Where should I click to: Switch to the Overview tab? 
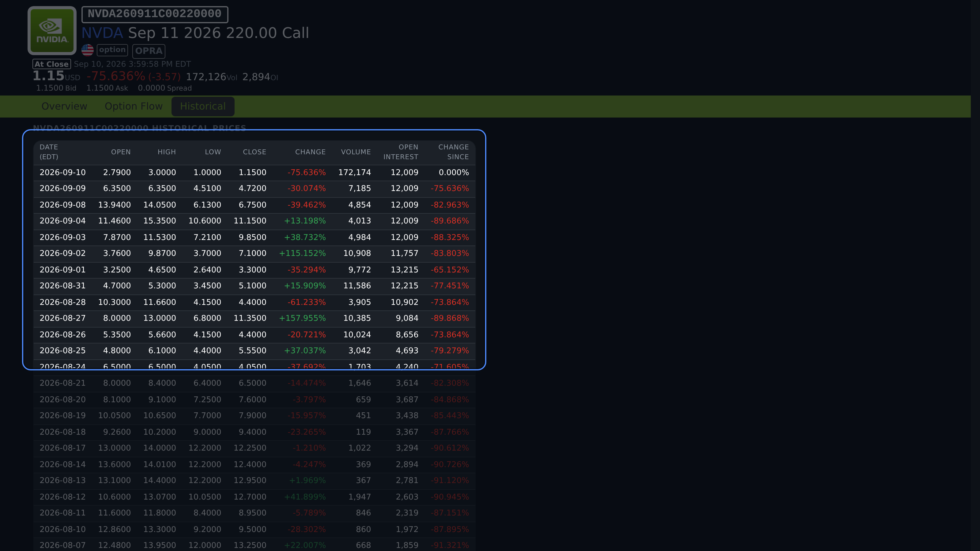pyautogui.click(x=64, y=106)
